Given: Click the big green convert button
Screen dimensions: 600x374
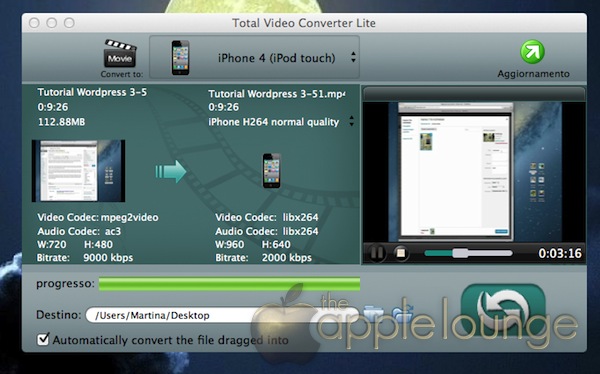Looking at the screenshot, I should point(503,309).
